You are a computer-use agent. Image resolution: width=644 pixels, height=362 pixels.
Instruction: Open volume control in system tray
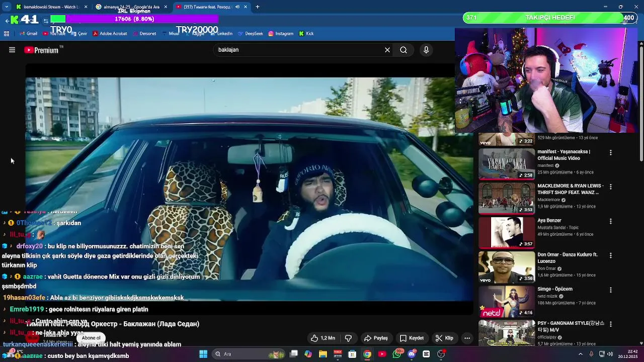click(610, 354)
